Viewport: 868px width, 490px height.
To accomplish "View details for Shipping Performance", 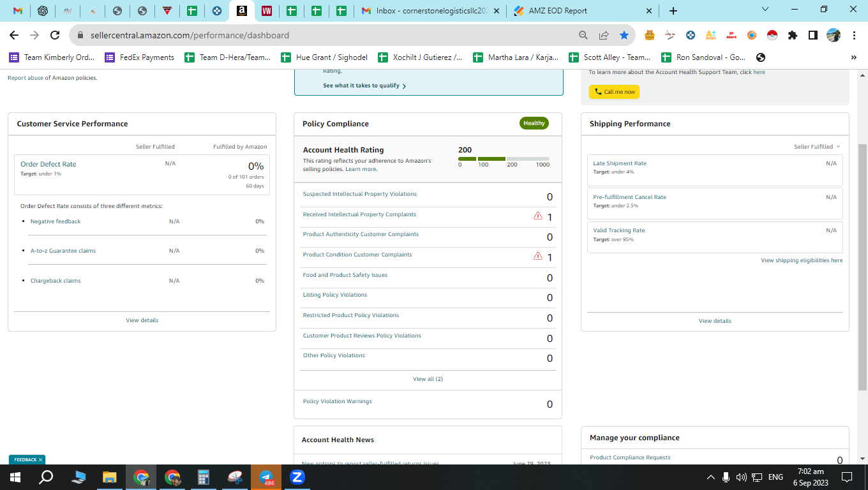I will 715,321.
